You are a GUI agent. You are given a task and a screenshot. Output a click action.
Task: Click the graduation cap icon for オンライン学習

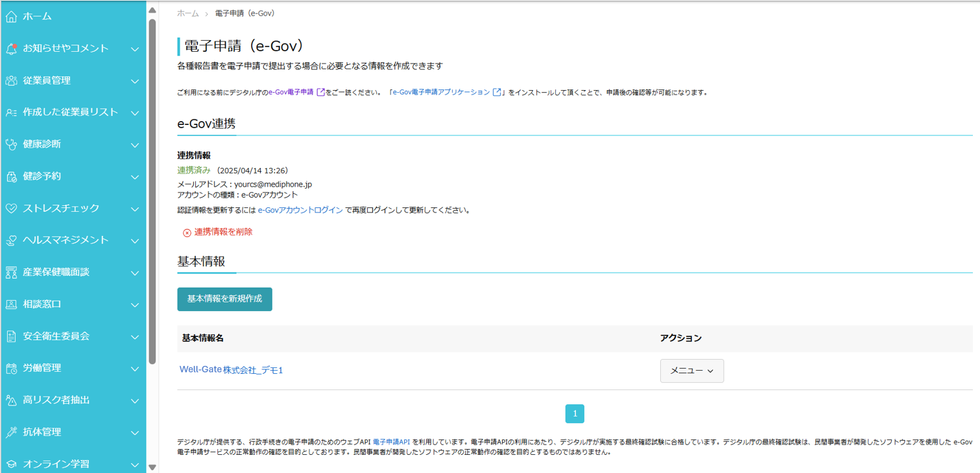(11, 465)
